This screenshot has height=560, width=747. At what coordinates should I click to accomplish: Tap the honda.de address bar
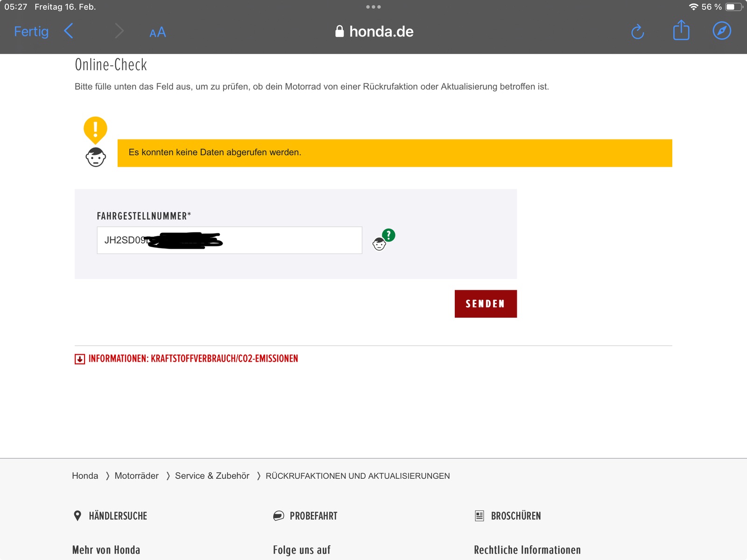coord(374,32)
